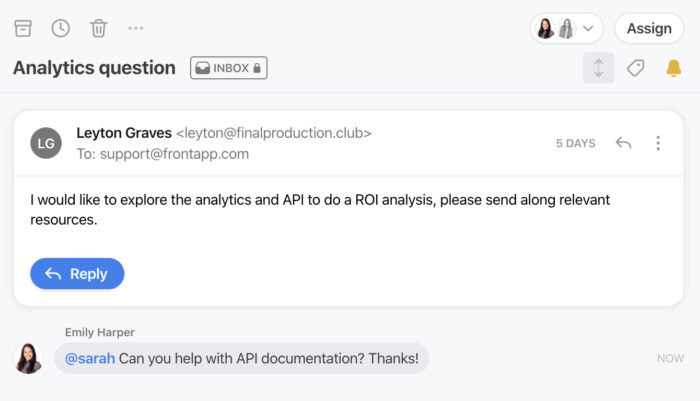Screen dimensions: 700x401
Task: Open the tag icon to add tags
Action: click(635, 68)
